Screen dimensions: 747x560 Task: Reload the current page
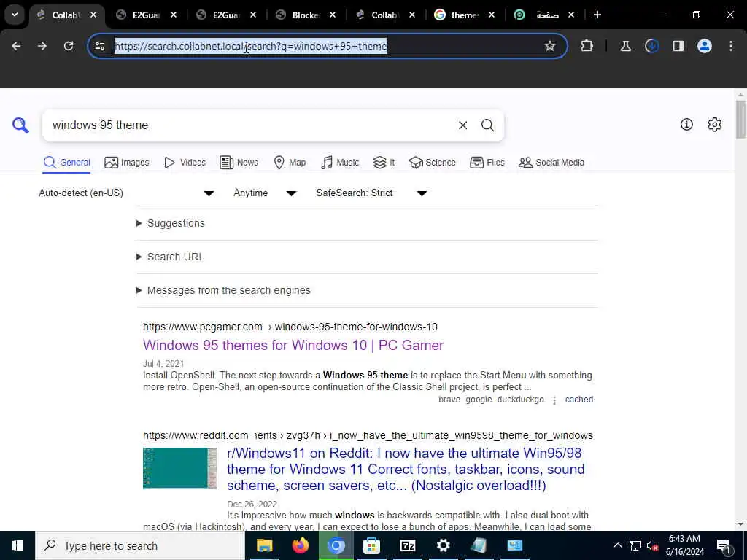tap(69, 46)
